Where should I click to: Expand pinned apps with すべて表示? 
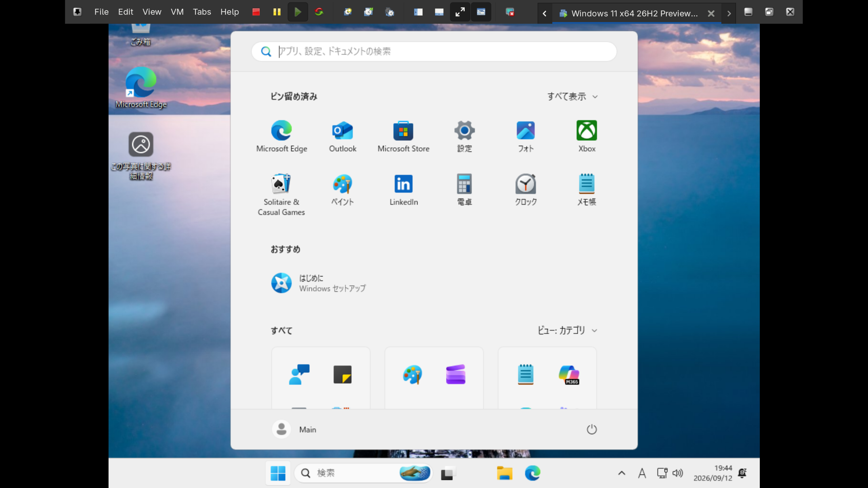coord(573,97)
